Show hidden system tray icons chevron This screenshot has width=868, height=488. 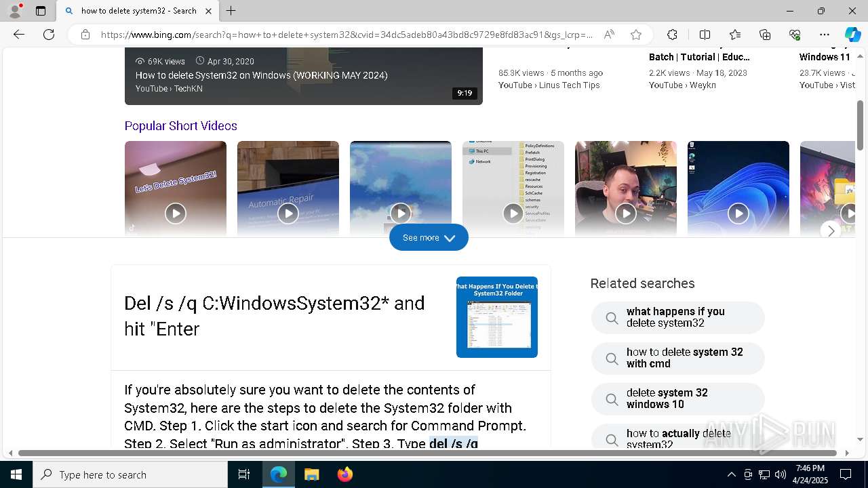[x=731, y=474]
